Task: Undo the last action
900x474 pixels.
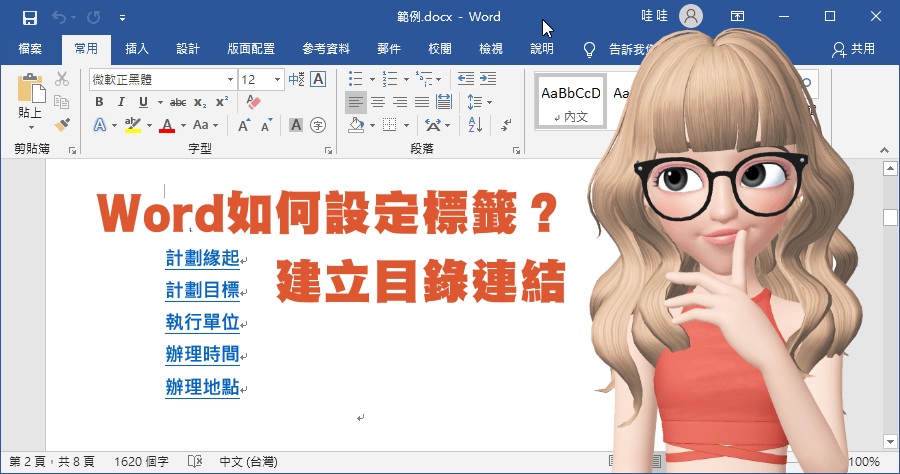Action: 59,17
